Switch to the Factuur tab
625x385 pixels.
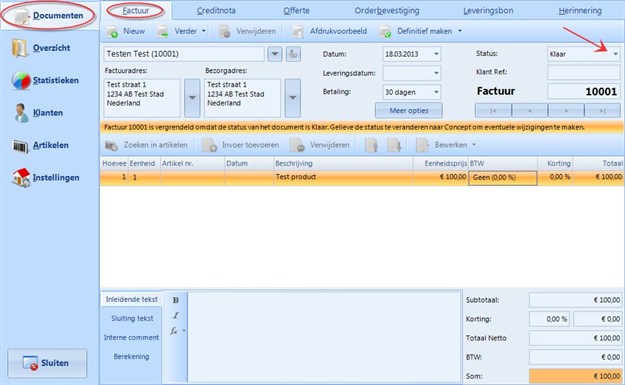(x=136, y=11)
